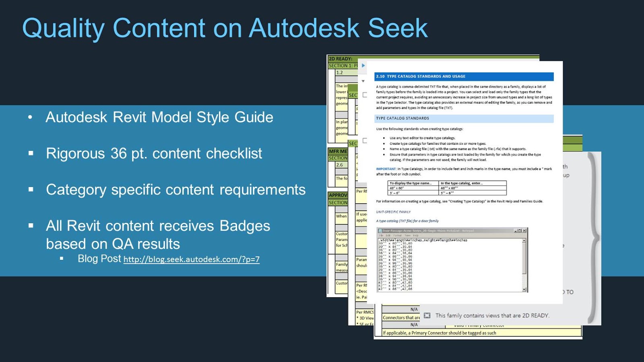644x362 pixels.
Task: Check the box beside the type catalog paragraph
Action: click(x=365, y=94)
